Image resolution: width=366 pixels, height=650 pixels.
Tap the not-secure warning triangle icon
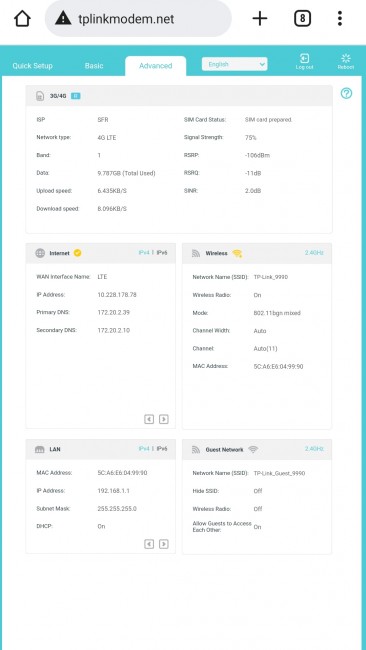(63, 19)
